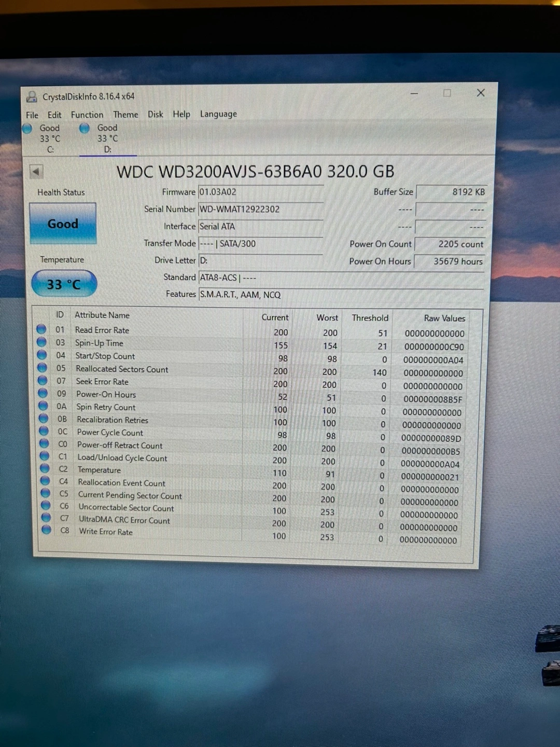Click status icon for Recalibration Retries

(44, 418)
